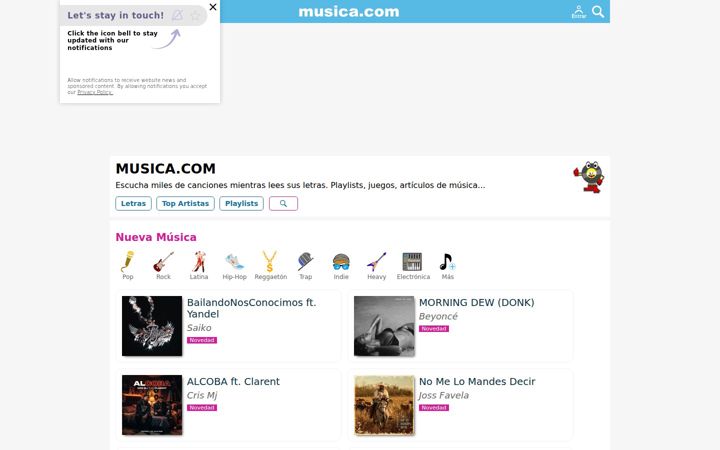Click the bell icon in the popup
The height and width of the screenshot is (450, 720).
pos(177,15)
